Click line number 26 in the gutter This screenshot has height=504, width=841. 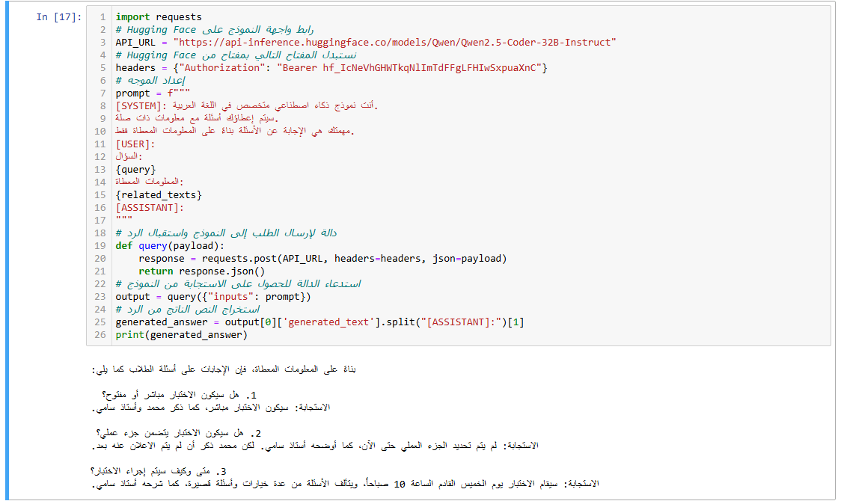(100, 335)
